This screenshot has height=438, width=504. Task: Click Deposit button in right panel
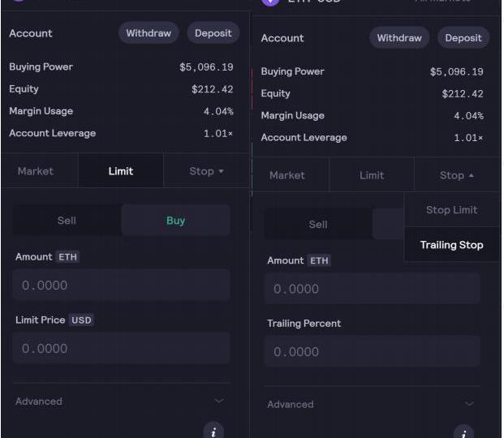[x=463, y=38]
